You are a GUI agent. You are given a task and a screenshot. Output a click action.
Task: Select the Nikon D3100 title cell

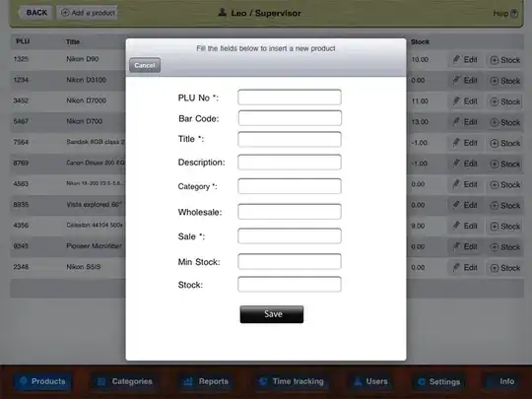(x=86, y=80)
